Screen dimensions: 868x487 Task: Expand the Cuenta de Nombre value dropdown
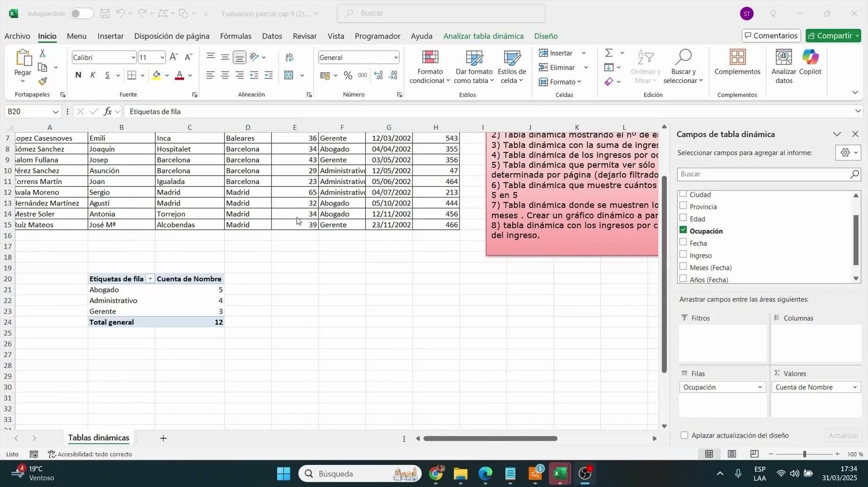point(854,387)
